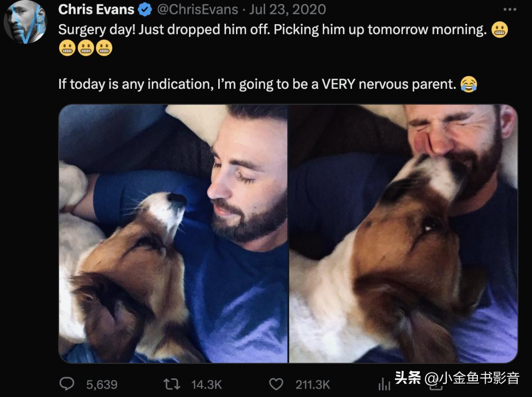This screenshot has width=532, height=397.
Task: Click the Chris Evans display name
Action: pos(96,9)
